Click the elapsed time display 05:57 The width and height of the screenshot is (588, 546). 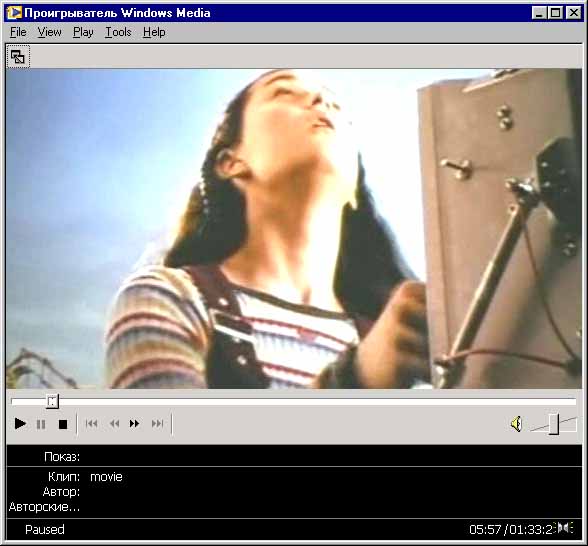click(x=484, y=530)
